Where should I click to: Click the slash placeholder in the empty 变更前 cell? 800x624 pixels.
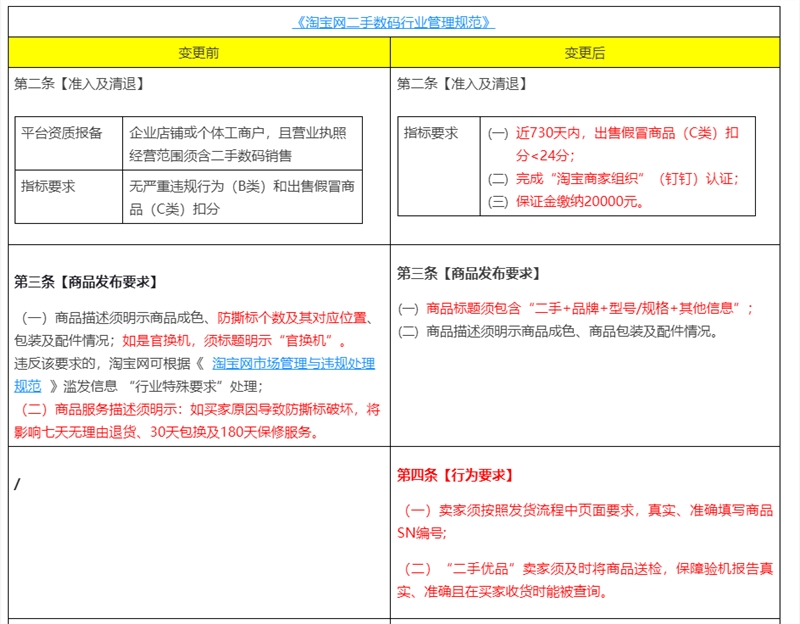coord(17,484)
